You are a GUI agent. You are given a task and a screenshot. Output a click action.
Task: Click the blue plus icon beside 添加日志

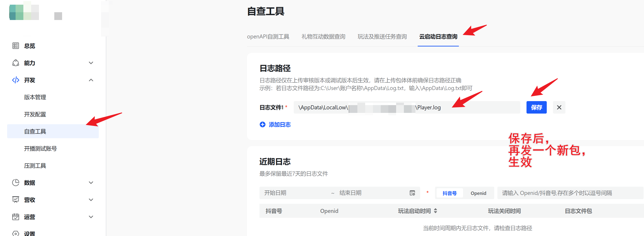click(262, 124)
